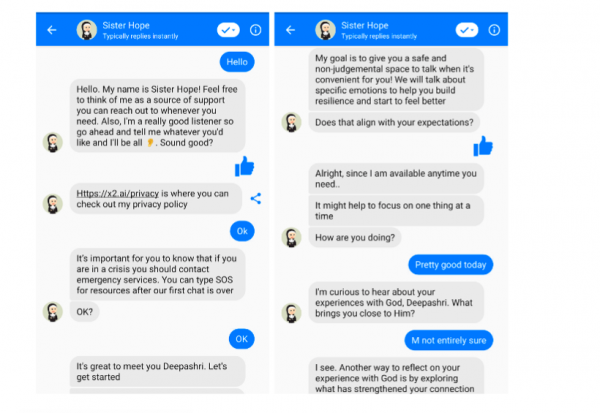
Task: Tap the "Does that align with your expectations?" message
Action: coord(392,123)
